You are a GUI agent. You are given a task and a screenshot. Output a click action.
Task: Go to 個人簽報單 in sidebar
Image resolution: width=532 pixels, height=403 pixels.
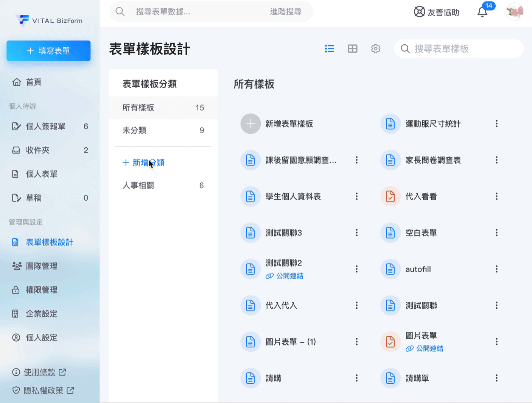click(x=45, y=127)
